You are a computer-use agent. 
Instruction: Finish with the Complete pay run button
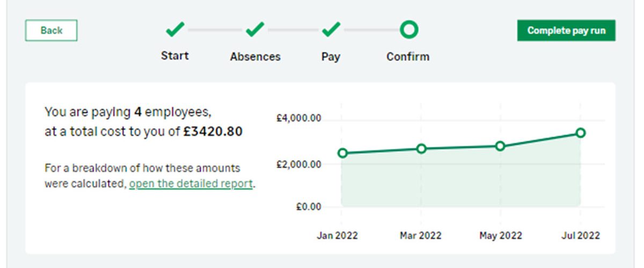click(x=566, y=31)
